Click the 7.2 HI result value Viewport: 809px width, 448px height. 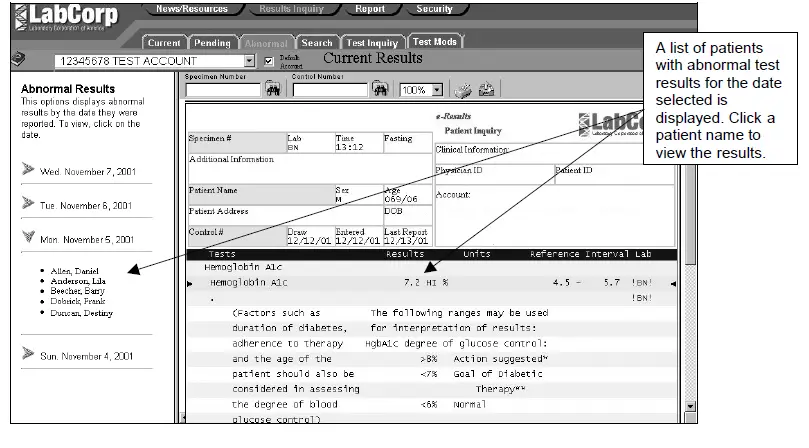coord(420,283)
